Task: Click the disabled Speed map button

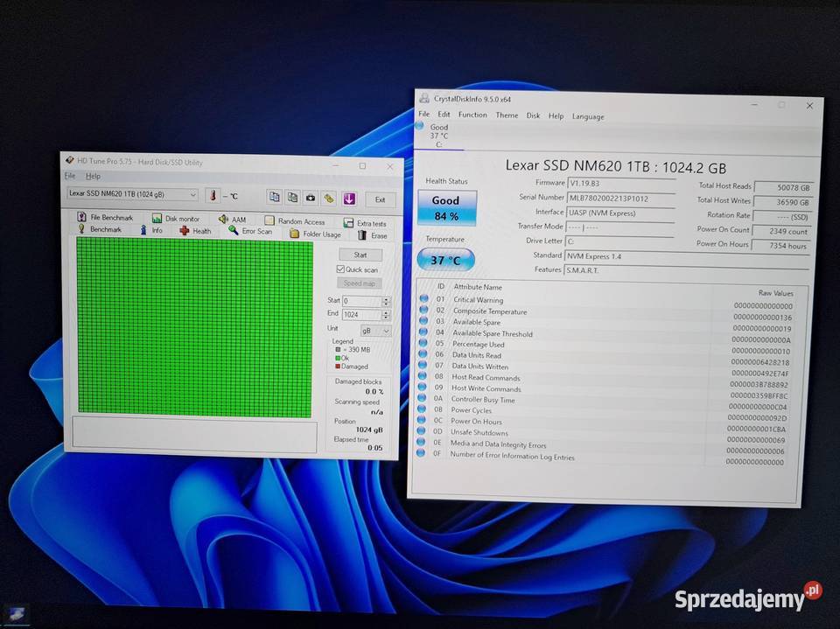Action: point(360,283)
